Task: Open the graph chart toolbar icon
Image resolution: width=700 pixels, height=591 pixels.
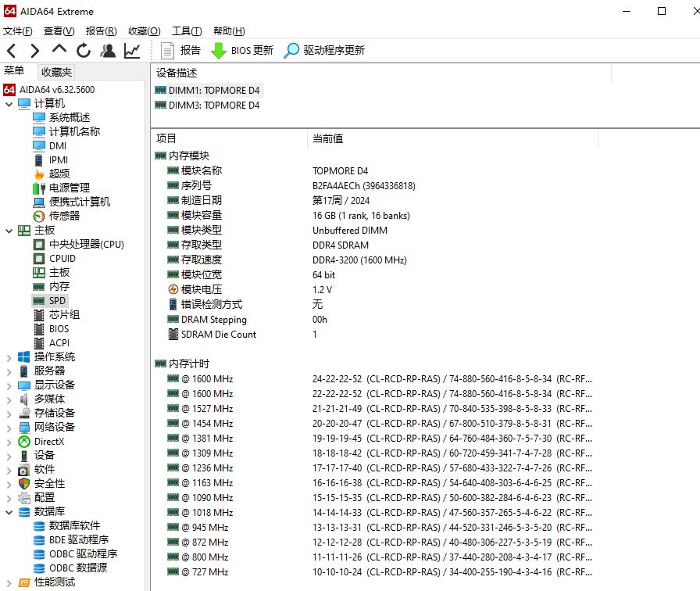Action: coord(132,51)
